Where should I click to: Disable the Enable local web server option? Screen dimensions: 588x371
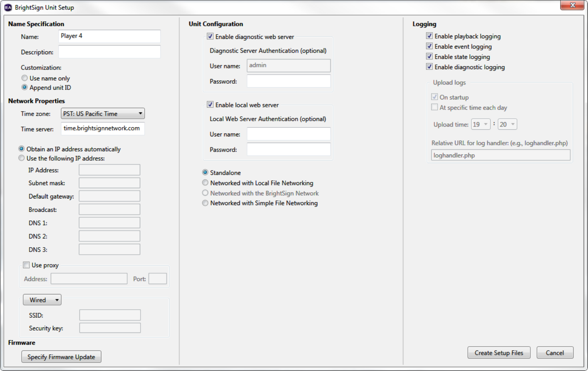(x=210, y=105)
